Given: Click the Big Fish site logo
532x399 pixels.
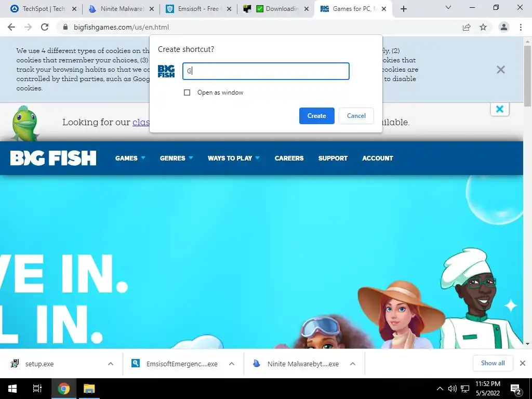Looking at the screenshot, I should (54, 158).
